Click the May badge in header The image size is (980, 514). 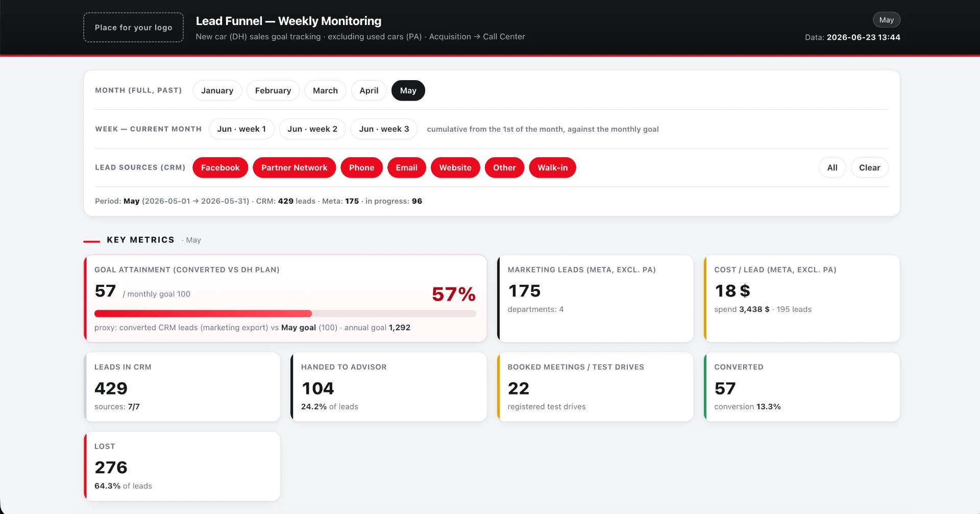click(x=886, y=20)
